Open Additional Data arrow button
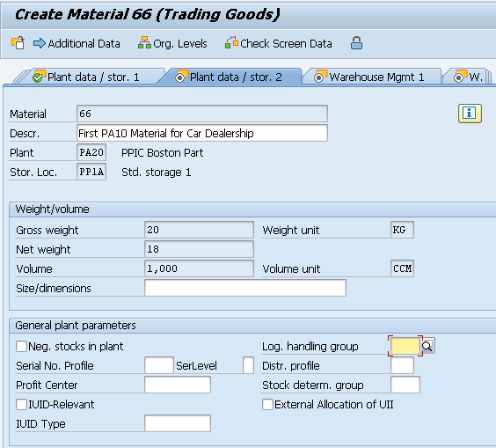This screenshot has width=496, height=448. coord(40,43)
